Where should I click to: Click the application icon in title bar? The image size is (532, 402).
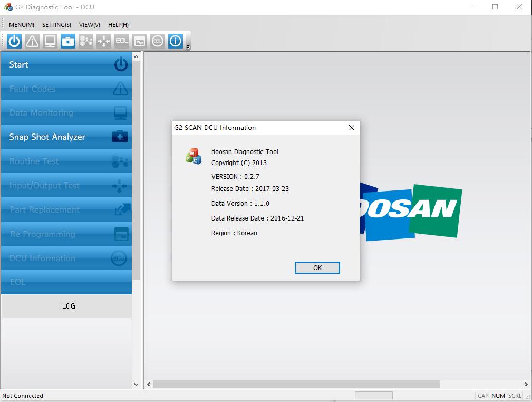coord(8,7)
